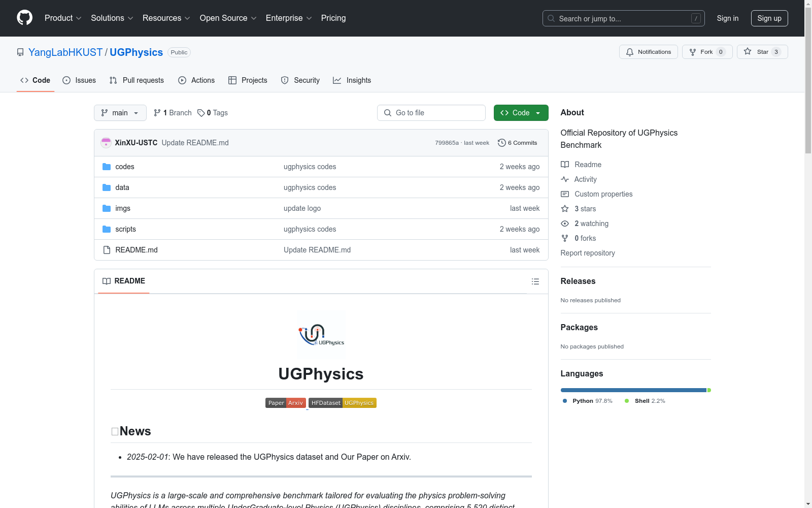Switch to the Actions tab
This screenshot has width=812, height=508.
coord(196,80)
